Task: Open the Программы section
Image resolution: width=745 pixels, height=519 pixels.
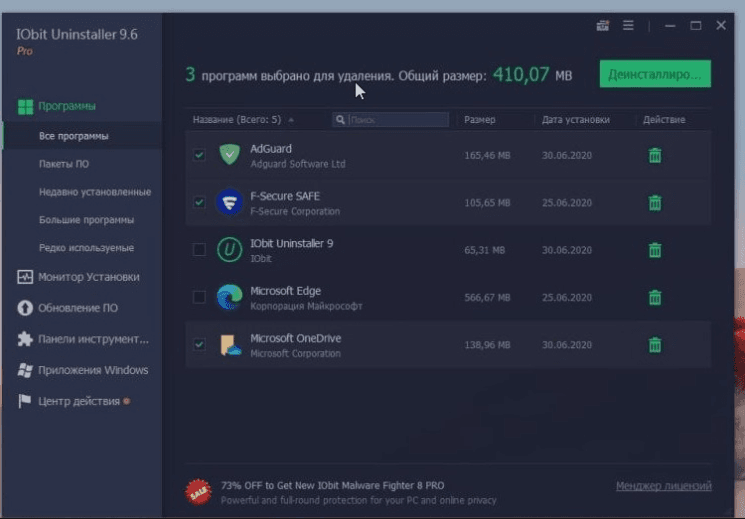Action: [x=67, y=106]
